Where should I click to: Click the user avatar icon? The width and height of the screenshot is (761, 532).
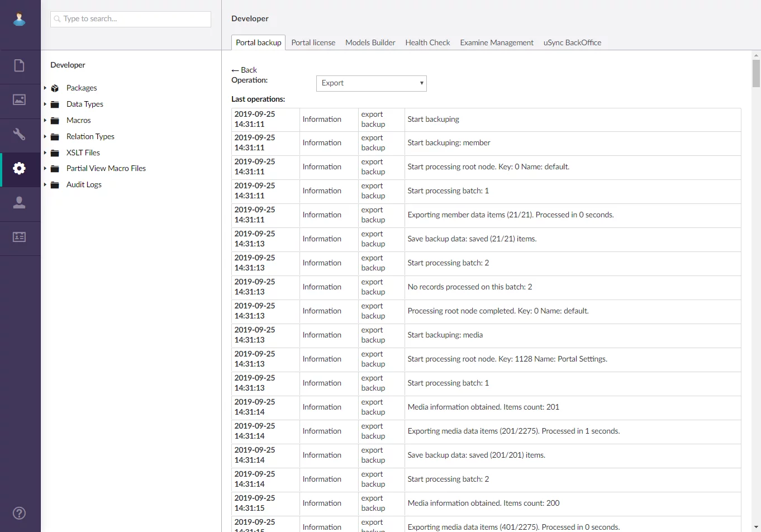tap(20, 19)
